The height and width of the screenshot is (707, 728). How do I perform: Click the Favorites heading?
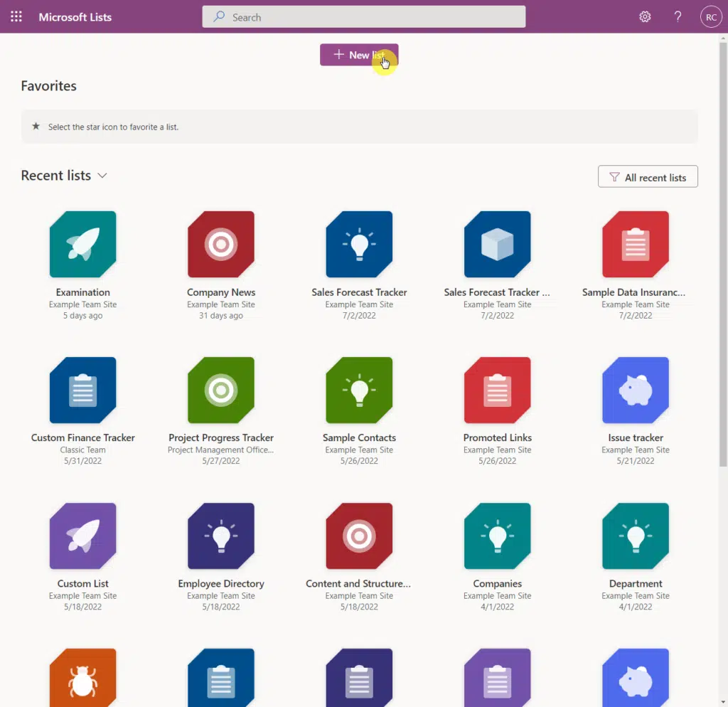[49, 86]
